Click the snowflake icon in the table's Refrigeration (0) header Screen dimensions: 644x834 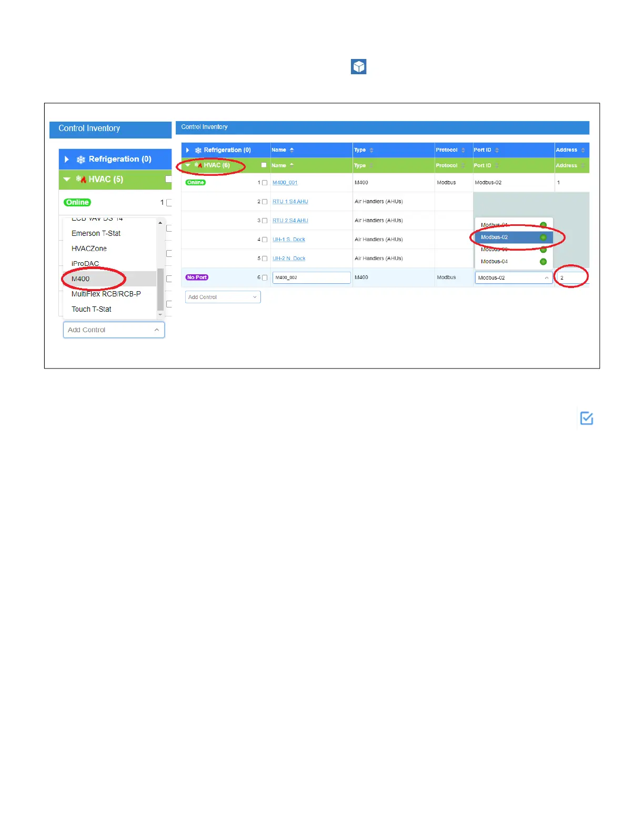(198, 151)
